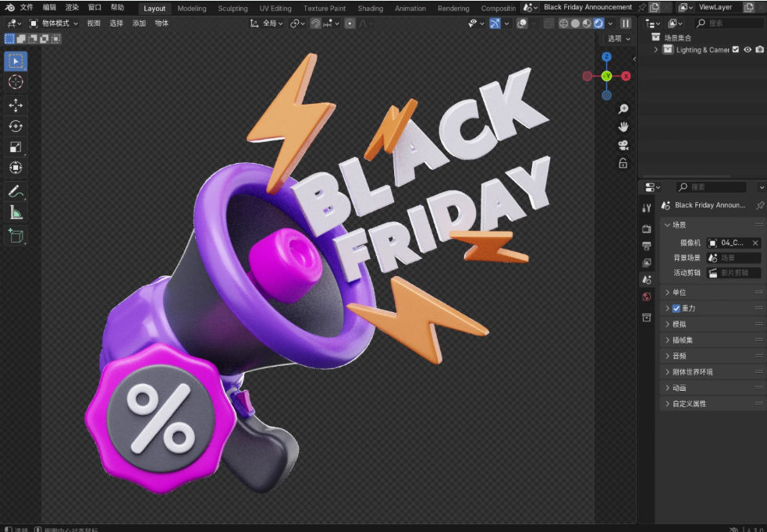Viewport: 767px width, 532px height.
Task: Toggle the 重力 (gravity) checkbox
Action: pyautogui.click(x=676, y=309)
